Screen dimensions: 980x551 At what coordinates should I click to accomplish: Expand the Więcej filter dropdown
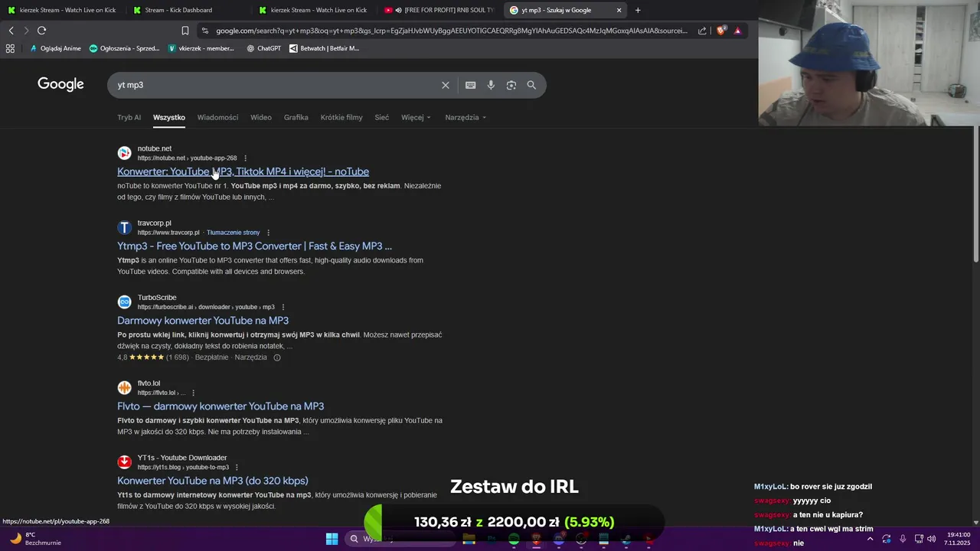click(x=416, y=117)
